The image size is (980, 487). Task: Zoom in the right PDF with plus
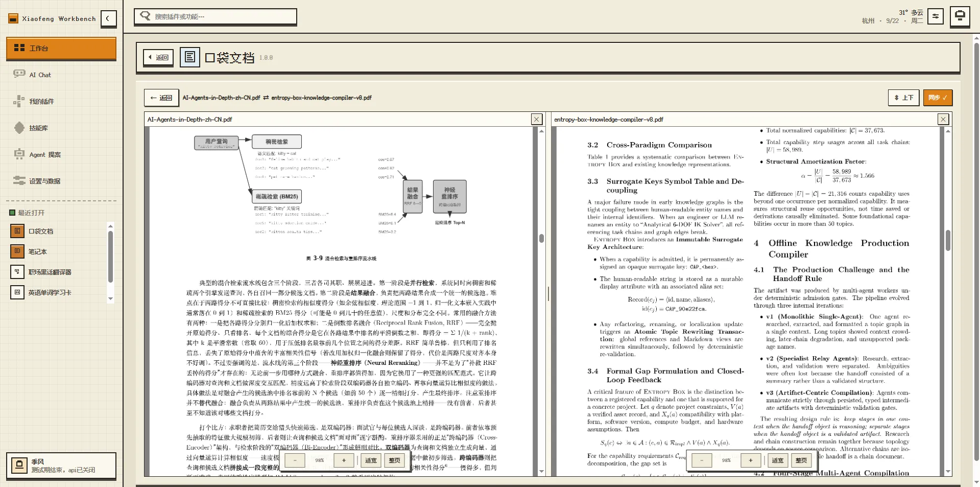pos(750,460)
